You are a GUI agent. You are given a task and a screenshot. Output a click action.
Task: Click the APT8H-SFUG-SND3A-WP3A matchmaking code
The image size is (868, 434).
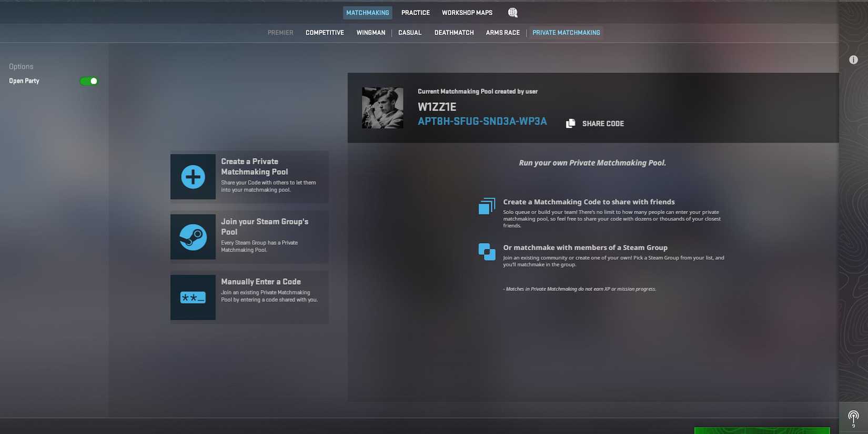pos(482,122)
